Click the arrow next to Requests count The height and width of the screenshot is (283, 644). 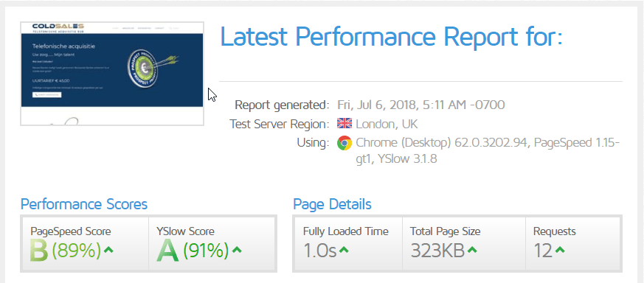tap(560, 250)
